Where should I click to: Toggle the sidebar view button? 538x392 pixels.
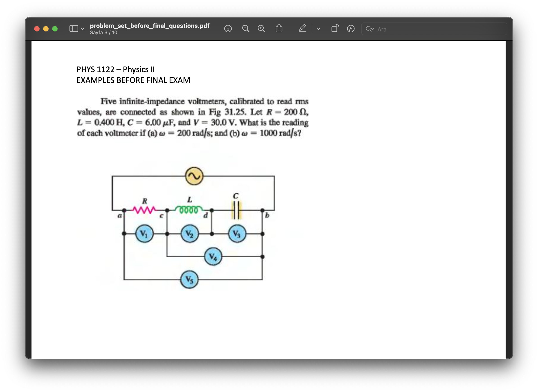[x=74, y=29]
